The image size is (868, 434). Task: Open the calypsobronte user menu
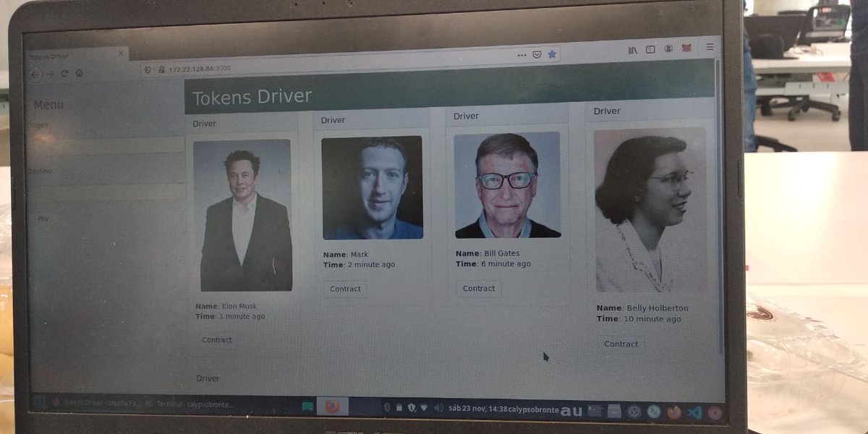(534, 410)
